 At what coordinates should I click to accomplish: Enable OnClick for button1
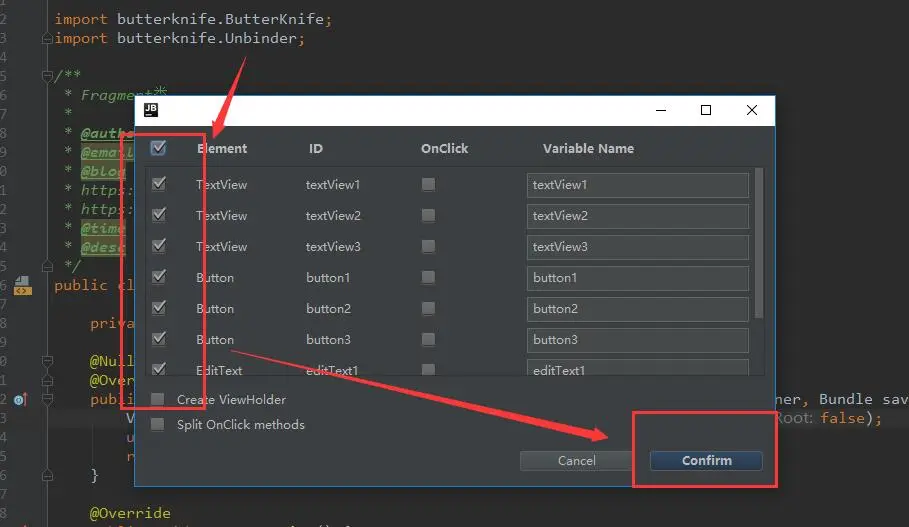coord(428,277)
